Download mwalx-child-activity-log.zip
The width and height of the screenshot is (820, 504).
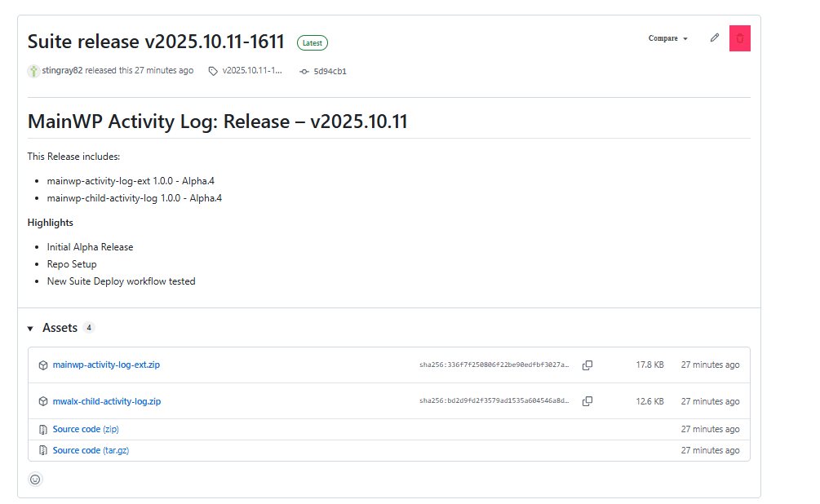click(106, 401)
